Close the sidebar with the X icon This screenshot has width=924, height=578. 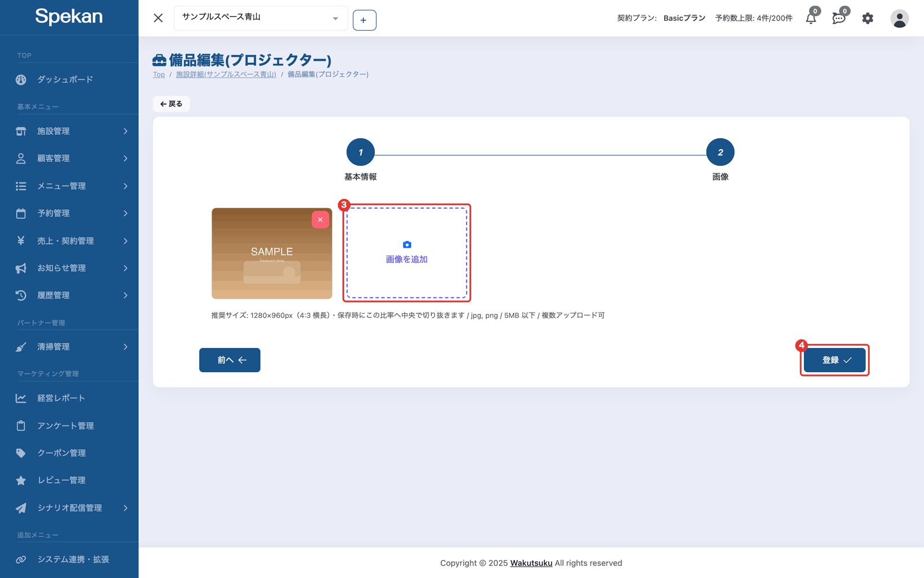click(x=158, y=18)
